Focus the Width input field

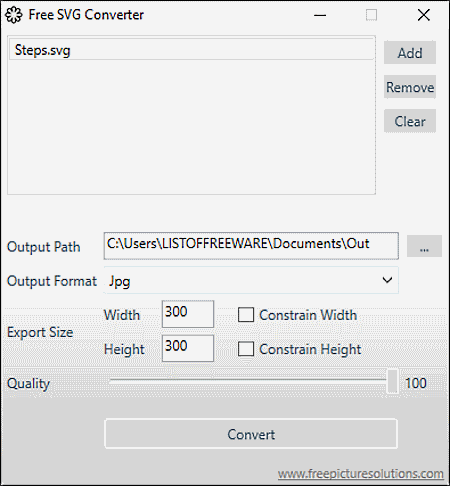click(188, 314)
